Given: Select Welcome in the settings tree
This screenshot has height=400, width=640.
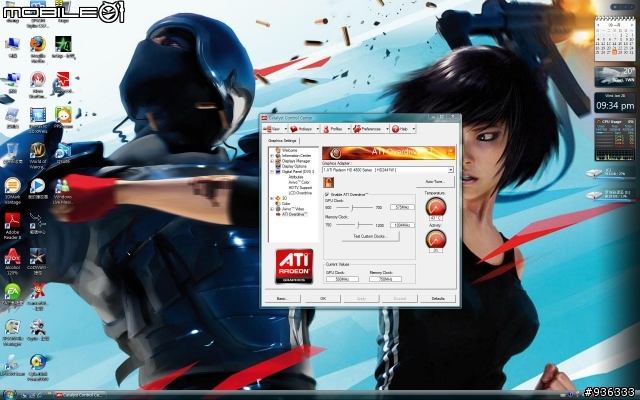Looking at the screenshot, I should tap(289, 150).
